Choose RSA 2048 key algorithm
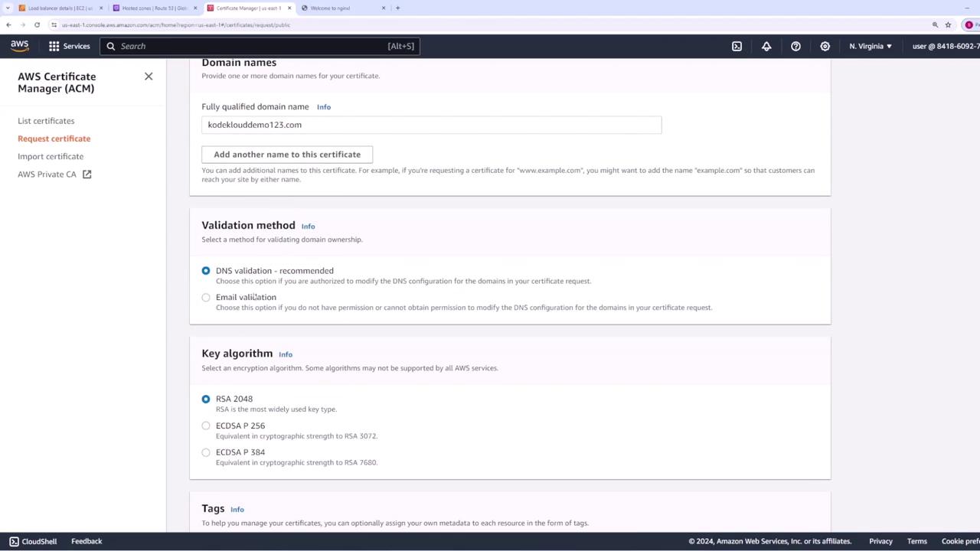 pos(206,399)
